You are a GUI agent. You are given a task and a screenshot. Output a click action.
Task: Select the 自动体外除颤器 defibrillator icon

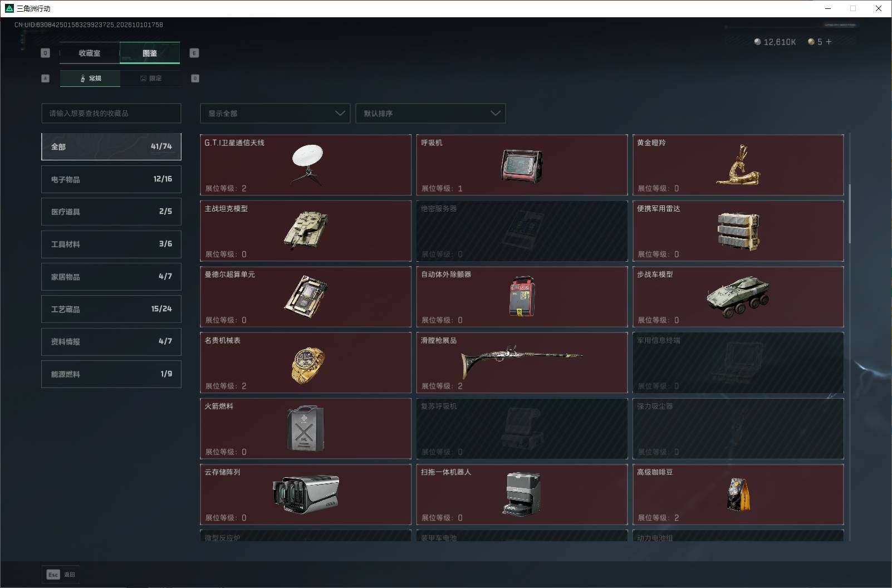click(522, 296)
